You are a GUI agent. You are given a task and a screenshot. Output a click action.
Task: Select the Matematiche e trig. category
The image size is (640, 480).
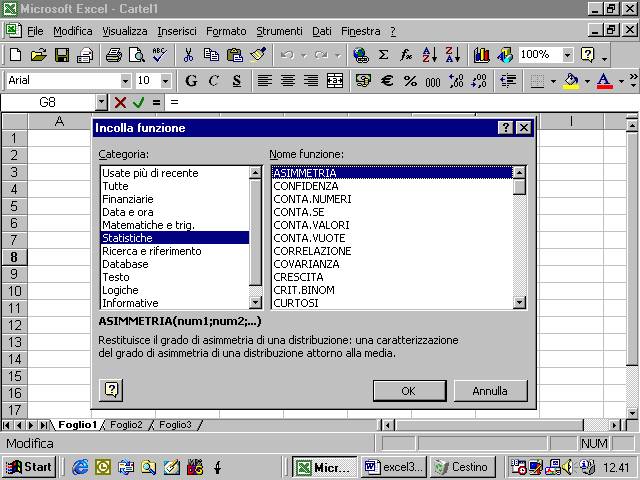[x=174, y=225]
